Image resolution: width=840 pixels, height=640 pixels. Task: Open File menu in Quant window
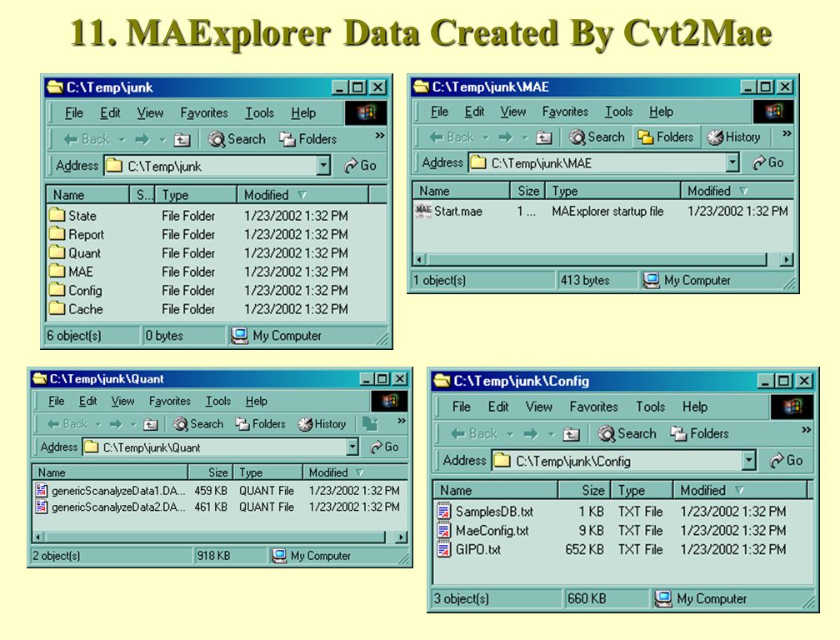pyautogui.click(x=57, y=401)
